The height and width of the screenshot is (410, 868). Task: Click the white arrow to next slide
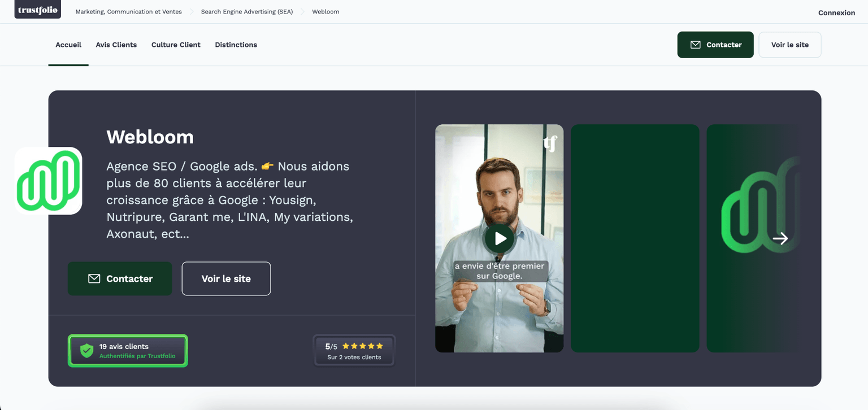tap(780, 238)
